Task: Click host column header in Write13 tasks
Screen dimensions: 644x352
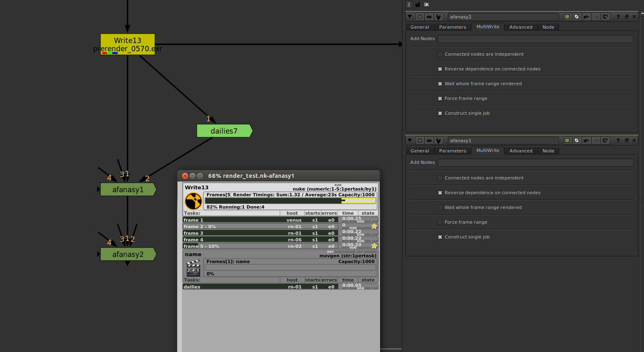Action: point(292,213)
